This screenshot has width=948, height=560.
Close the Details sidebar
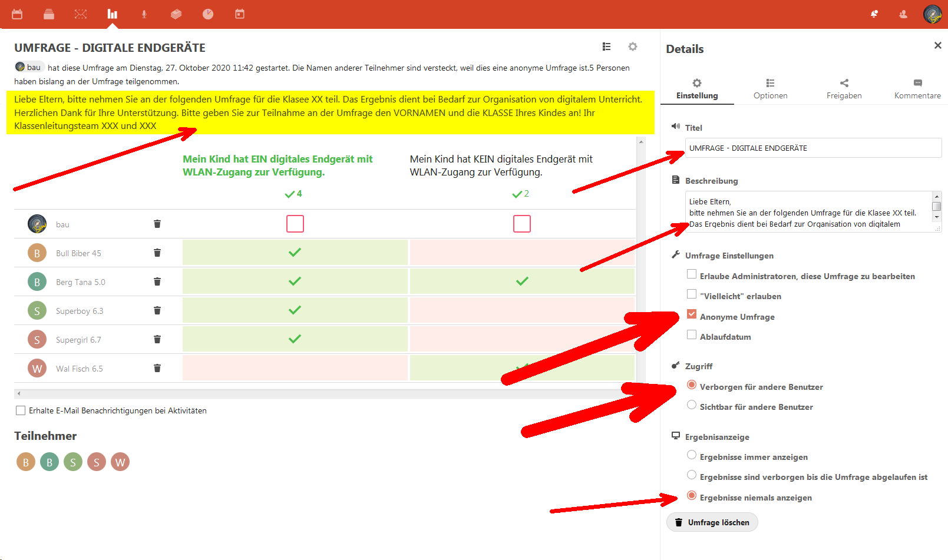[937, 45]
